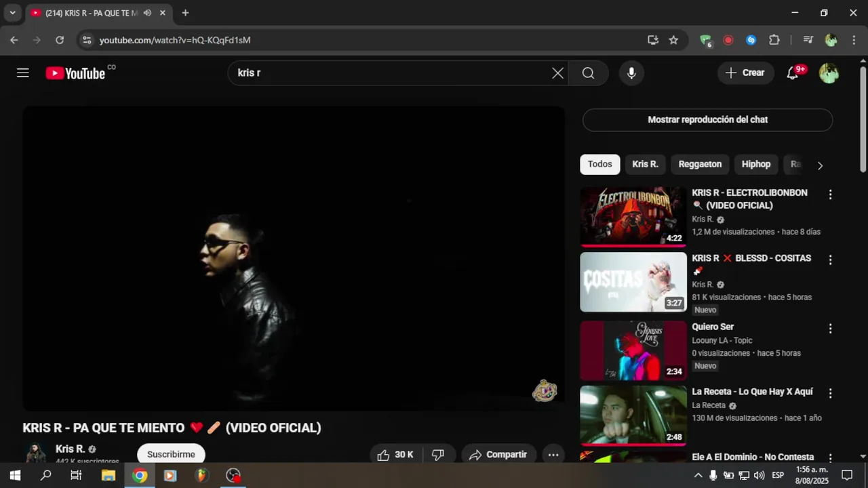Click the channel watermark in the player
The width and height of the screenshot is (868, 488).
545,390
